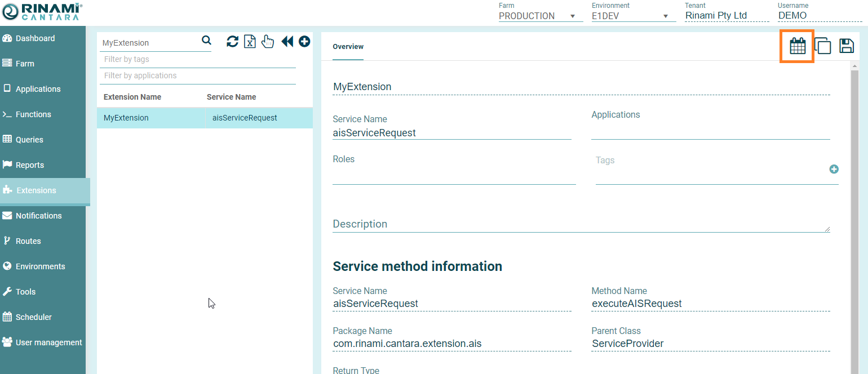Click the search magnifier icon
868x374 pixels.
coord(206,41)
